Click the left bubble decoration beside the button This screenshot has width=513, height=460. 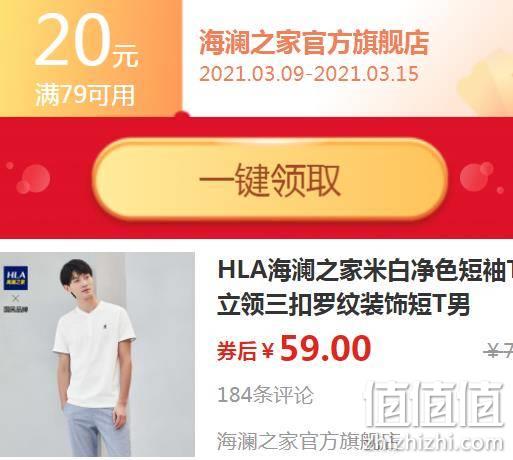[30, 178]
